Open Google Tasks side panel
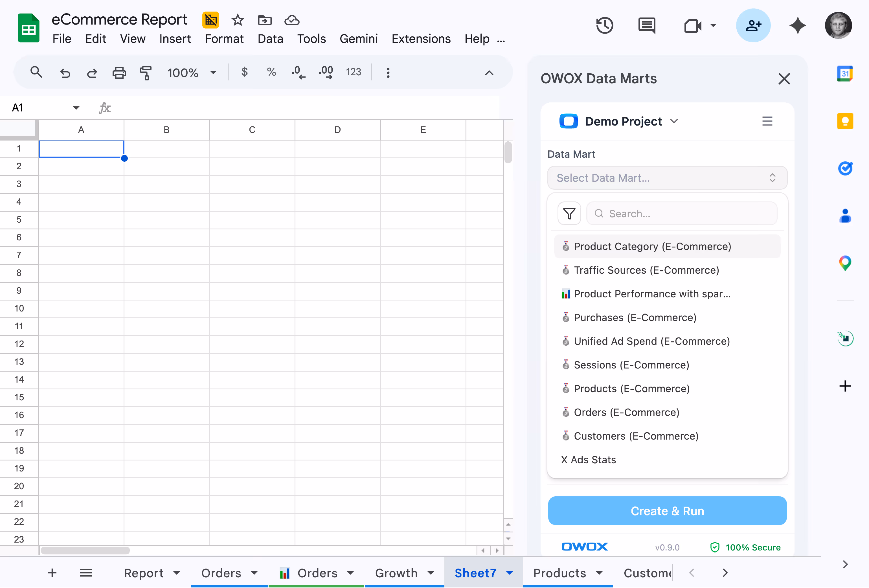This screenshot has width=869, height=588. [x=845, y=168]
